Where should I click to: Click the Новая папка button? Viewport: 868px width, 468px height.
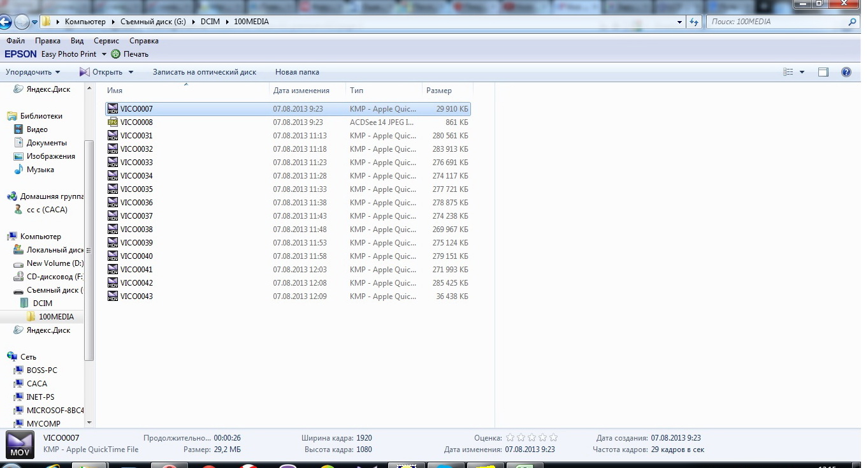pyautogui.click(x=297, y=72)
